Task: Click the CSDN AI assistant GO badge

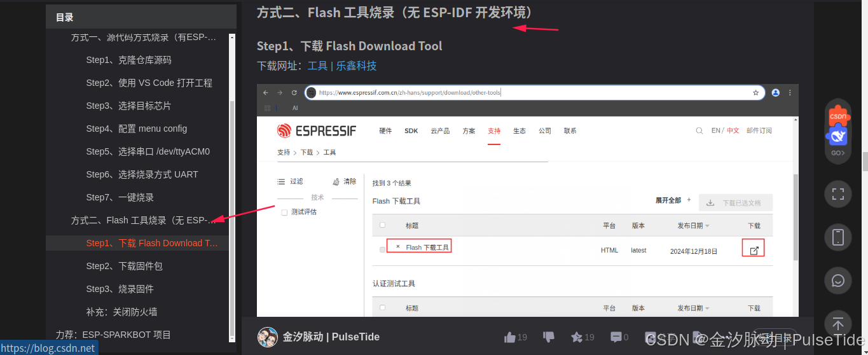Action: (838, 132)
